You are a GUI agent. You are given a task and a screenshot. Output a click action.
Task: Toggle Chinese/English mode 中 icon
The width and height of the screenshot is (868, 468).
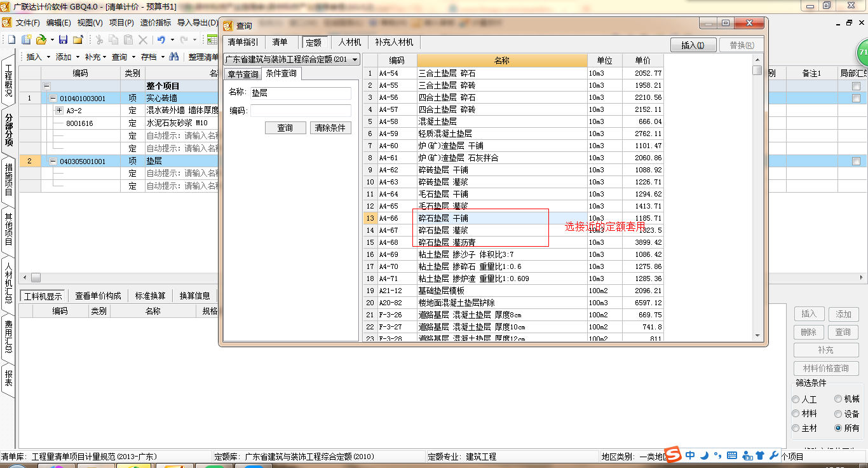(x=690, y=455)
